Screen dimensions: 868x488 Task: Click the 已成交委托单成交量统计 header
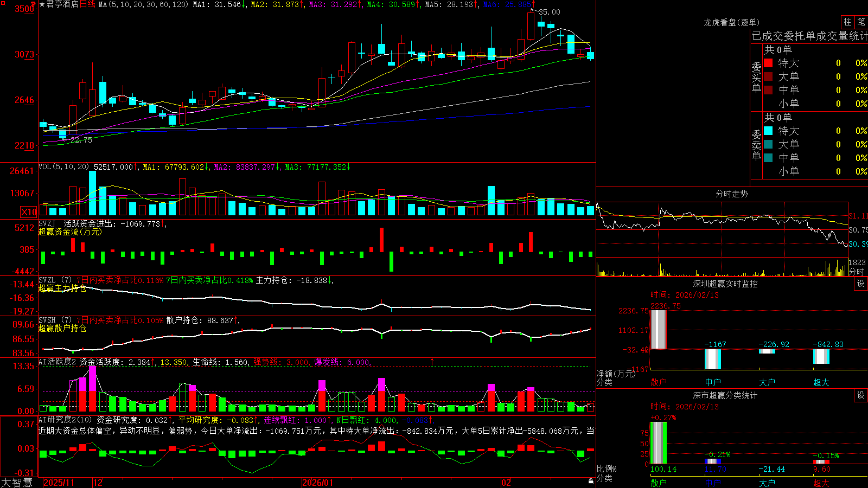(809, 36)
